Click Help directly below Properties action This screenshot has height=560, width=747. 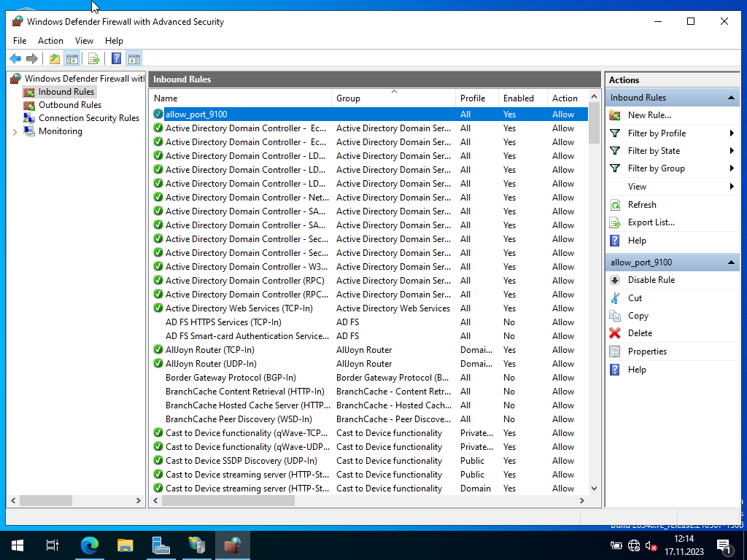pos(636,370)
